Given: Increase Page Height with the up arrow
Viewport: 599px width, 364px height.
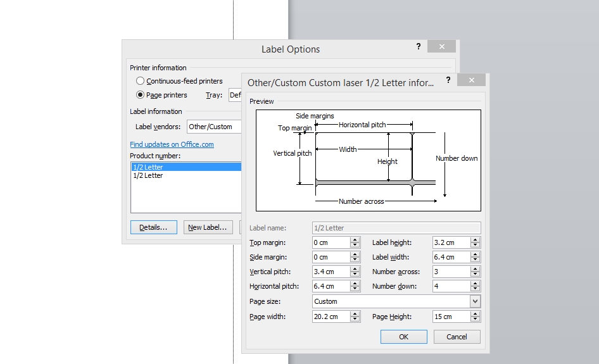Looking at the screenshot, I should tap(476, 314).
